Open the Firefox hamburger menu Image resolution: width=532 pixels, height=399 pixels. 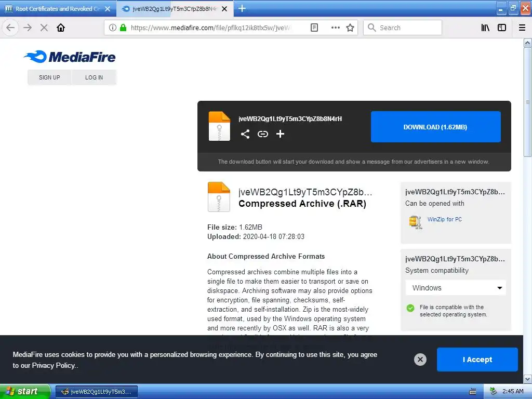pyautogui.click(x=522, y=28)
